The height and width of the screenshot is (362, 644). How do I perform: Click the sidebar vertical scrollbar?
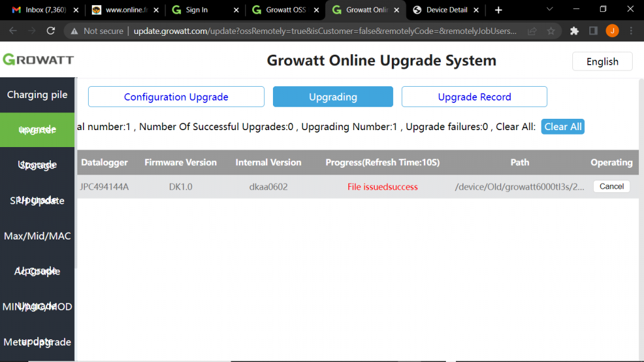(x=75, y=172)
